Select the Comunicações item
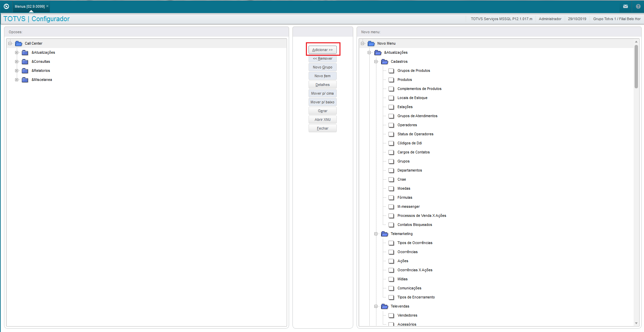 pyautogui.click(x=409, y=288)
